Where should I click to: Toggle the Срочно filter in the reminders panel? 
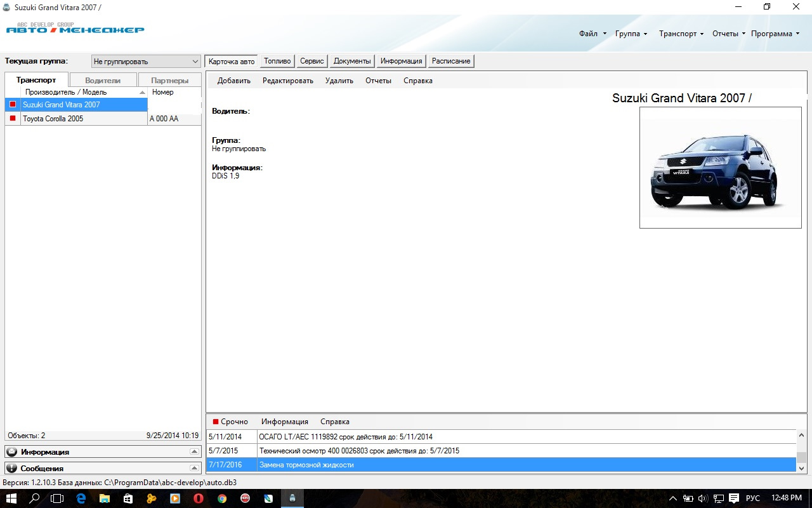point(230,422)
